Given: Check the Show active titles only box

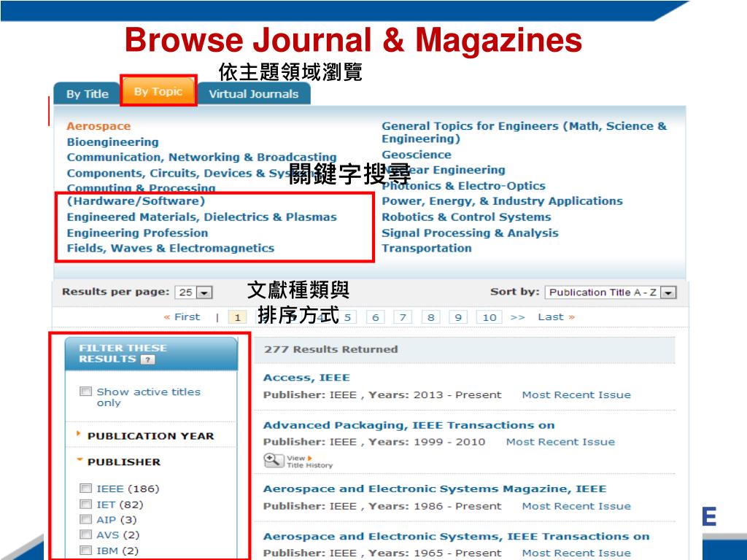Looking at the screenshot, I should pos(86,392).
